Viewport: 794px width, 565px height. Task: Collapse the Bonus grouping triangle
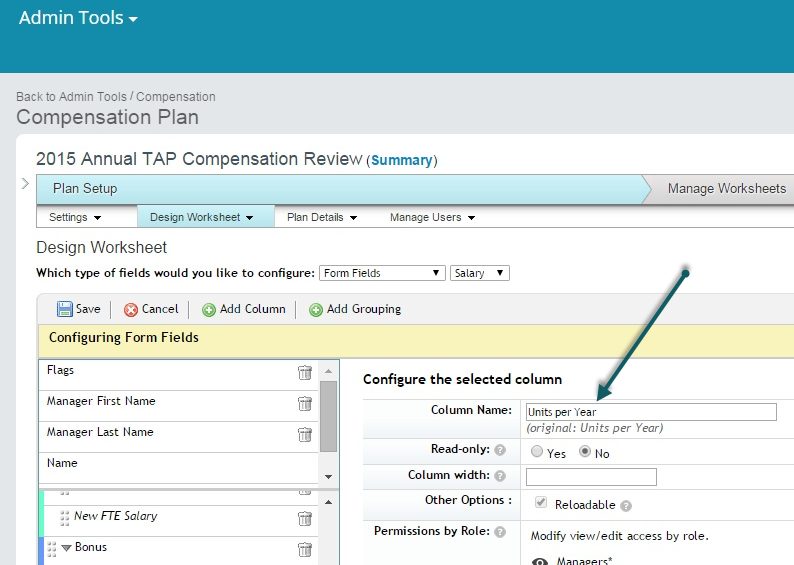[66, 548]
